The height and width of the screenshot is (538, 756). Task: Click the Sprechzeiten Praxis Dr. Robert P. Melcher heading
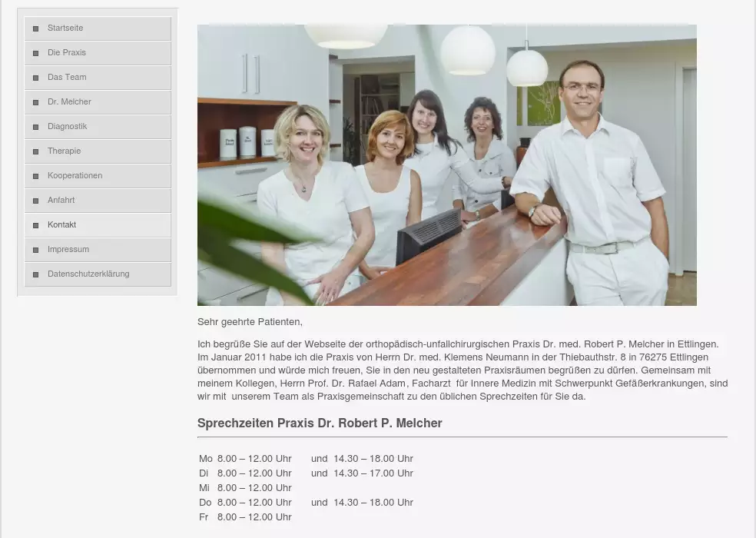(x=320, y=423)
